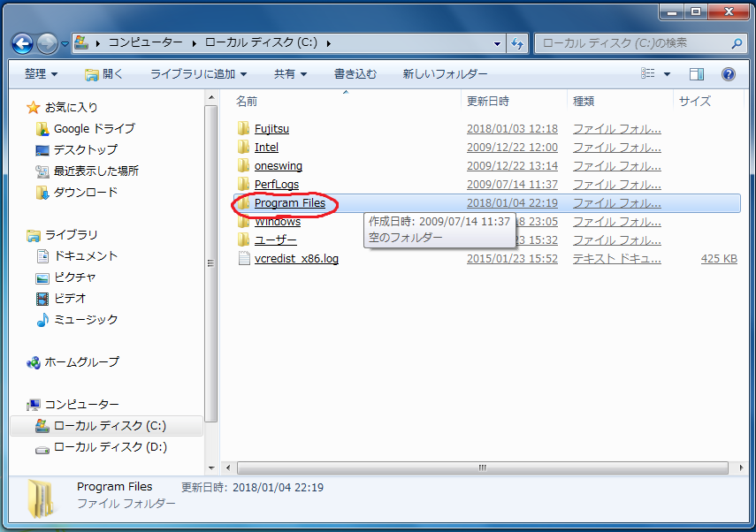Click 更新日時: 2018/01/04 22:19 in the details pane
This screenshot has width=756, height=532.
point(252,488)
